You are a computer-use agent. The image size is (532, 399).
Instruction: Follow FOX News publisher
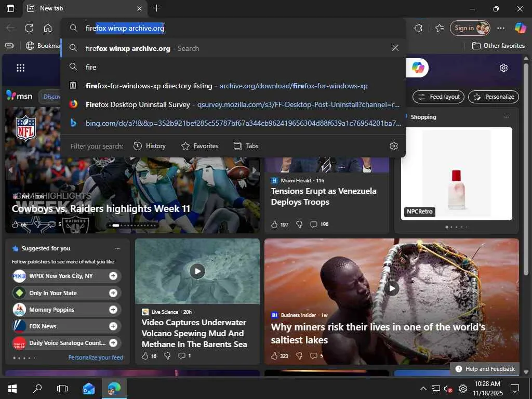point(113,326)
